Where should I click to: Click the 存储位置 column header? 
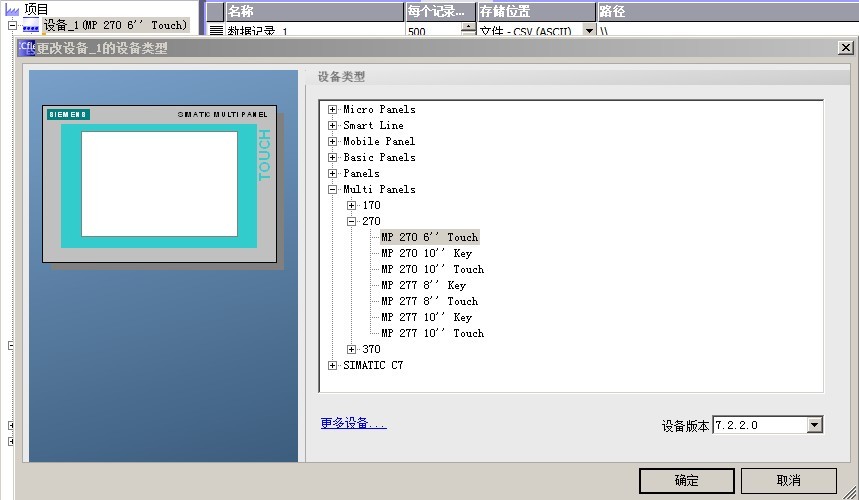pos(536,12)
